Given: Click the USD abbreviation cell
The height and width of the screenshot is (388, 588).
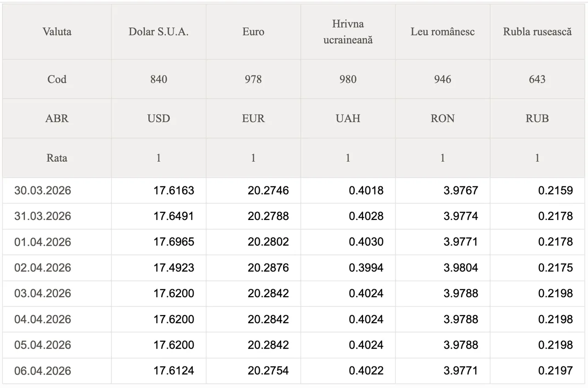Looking at the screenshot, I should point(158,118).
